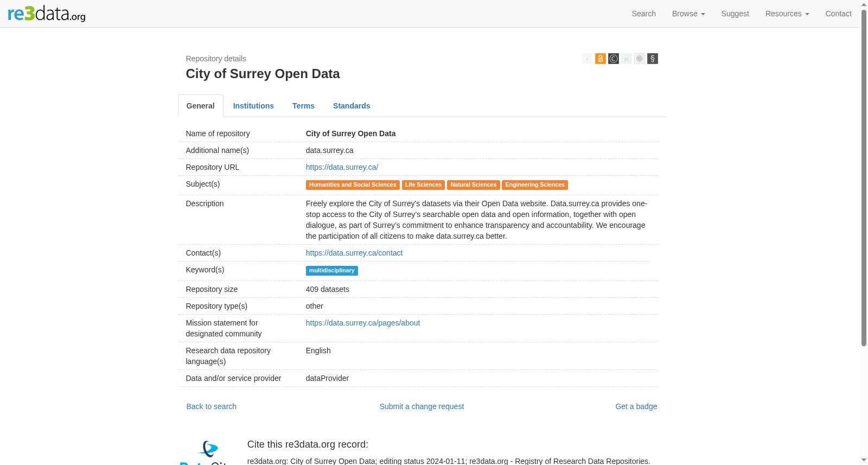Click the copyright license badge icon
Screen dimensions: 868x465
pyautogui.click(x=614, y=59)
